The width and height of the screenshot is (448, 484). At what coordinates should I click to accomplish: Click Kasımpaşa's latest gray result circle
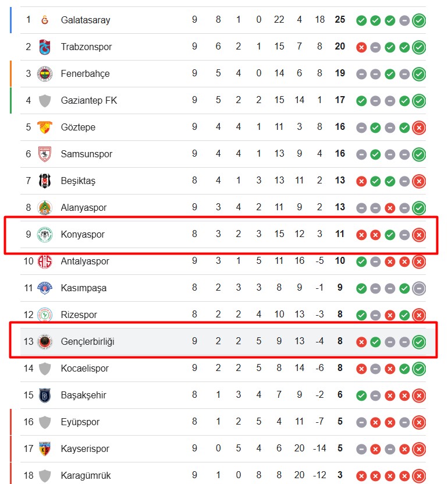pyautogui.click(x=418, y=288)
